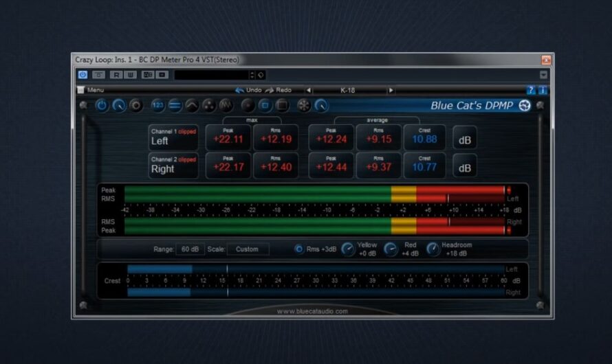
Task: Click the Right crest factor meter bar
Action: (316, 293)
